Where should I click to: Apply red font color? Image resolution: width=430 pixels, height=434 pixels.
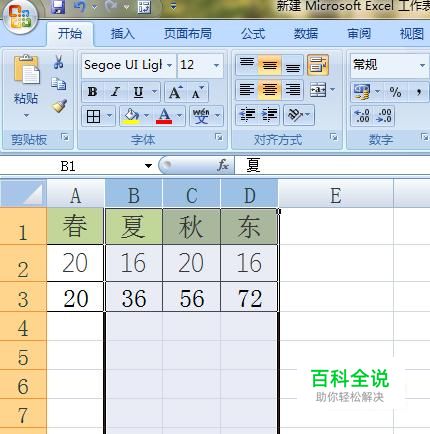[164, 116]
